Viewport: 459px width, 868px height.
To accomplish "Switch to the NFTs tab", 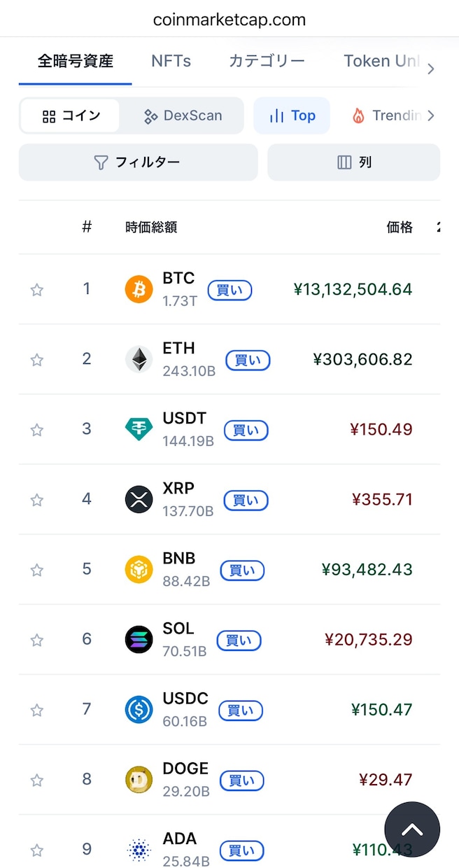I will (171, 61).
